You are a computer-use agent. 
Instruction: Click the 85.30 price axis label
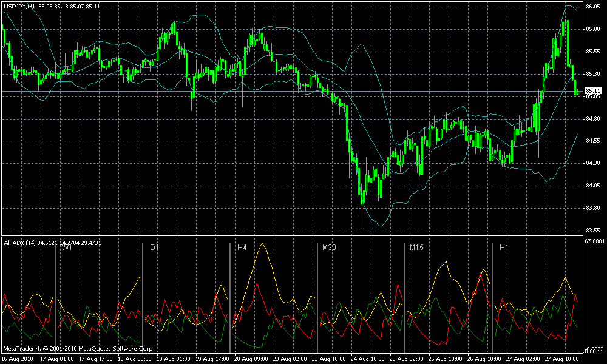coord(593,74)
